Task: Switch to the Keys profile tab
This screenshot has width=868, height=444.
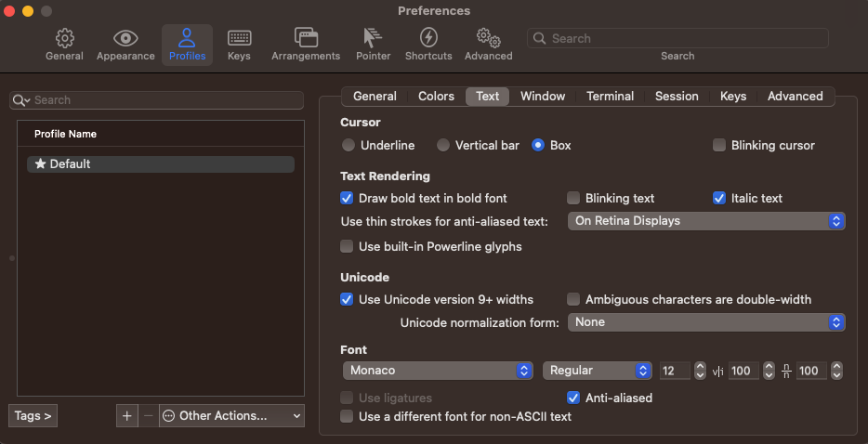Action: (x=733, y=97)
